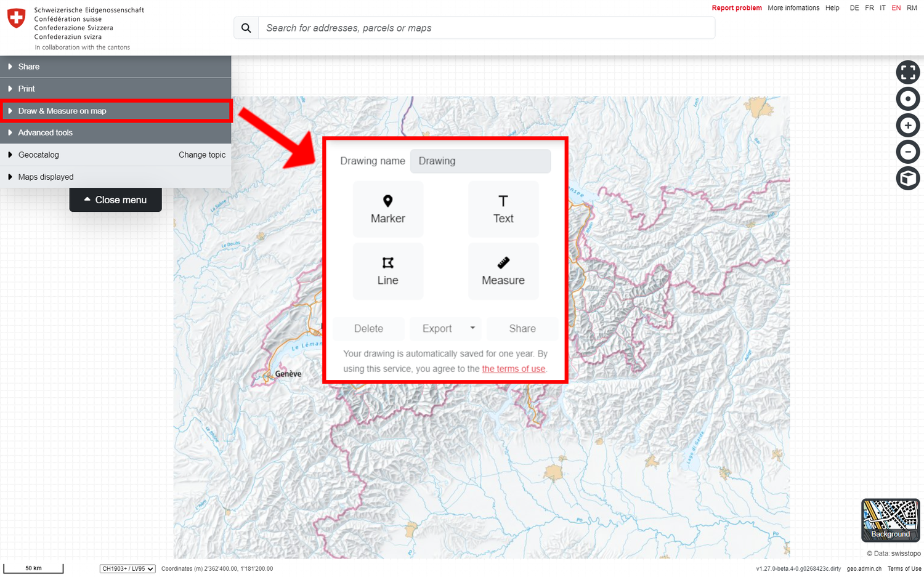Open the Background map thumbnail

tap(890, 520)
